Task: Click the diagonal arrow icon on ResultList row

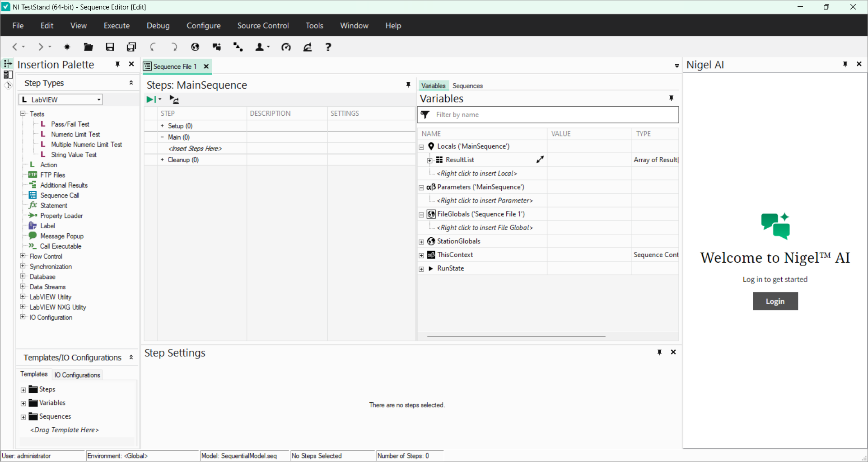Action: [540, 160]
